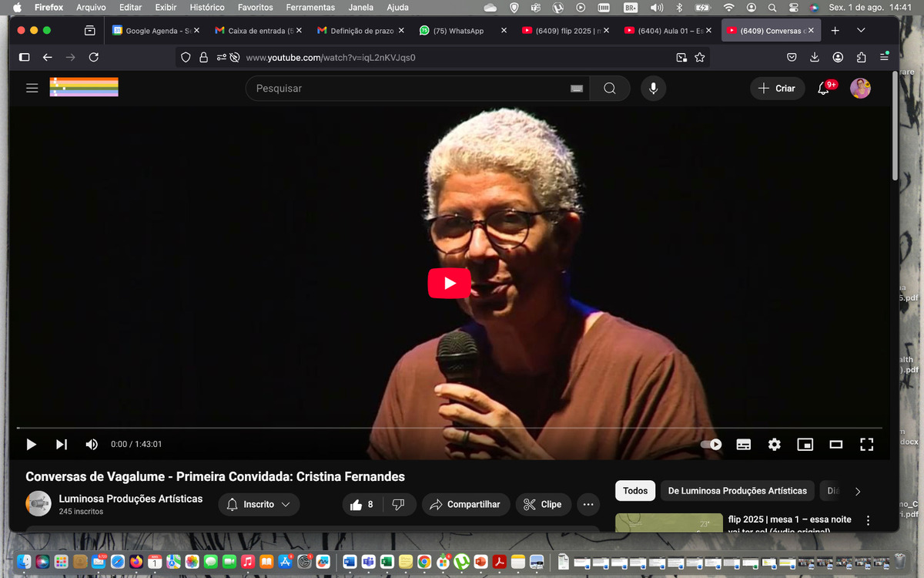Expand the Inscrito subscription dropdown
The image size is (924, 578).
[x=259, y=505]
